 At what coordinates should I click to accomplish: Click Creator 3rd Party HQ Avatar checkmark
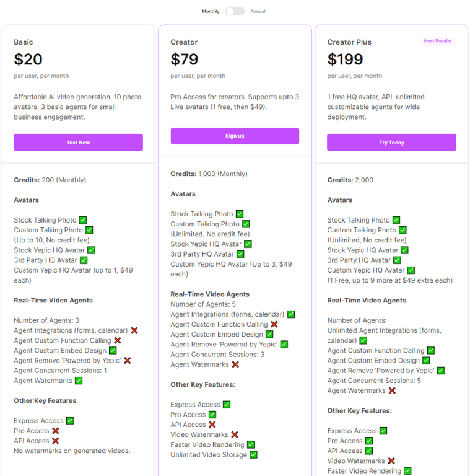240,254
